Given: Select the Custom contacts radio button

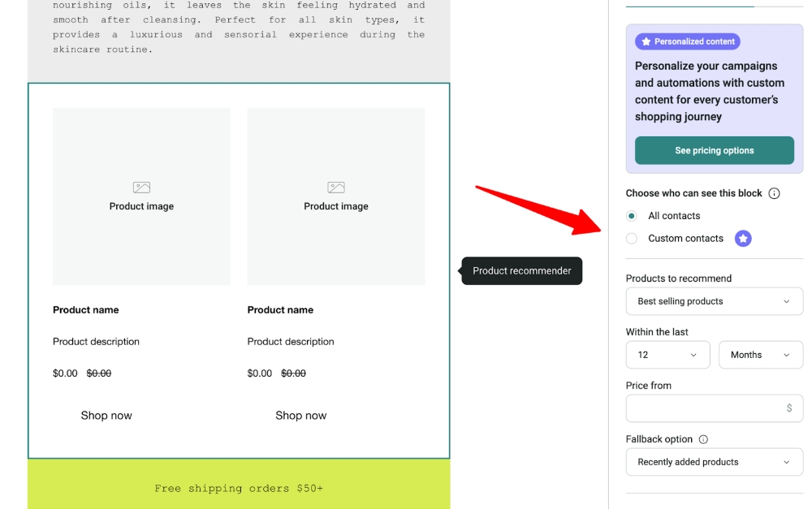Looking at the screenshot, I should (632, 238).
